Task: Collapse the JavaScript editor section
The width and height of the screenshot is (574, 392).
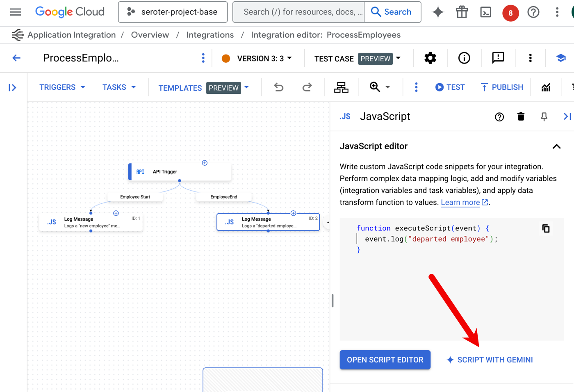Action: tap(556, 146)
